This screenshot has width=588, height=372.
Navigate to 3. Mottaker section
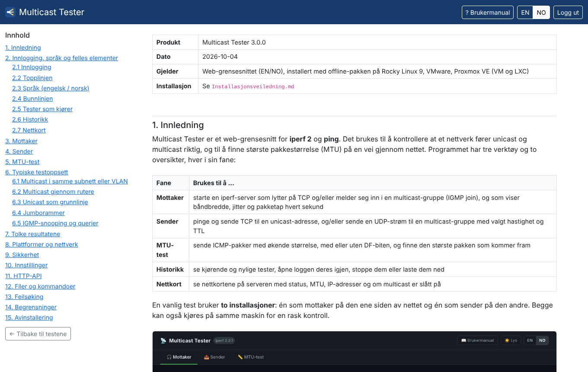[x=21, y=141]
